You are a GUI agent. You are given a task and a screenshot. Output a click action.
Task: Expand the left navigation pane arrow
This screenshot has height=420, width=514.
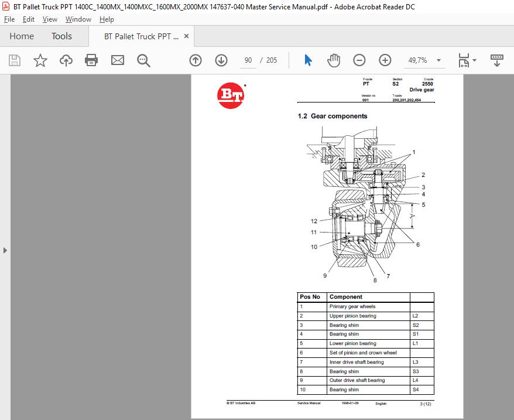tap(5, 250)
